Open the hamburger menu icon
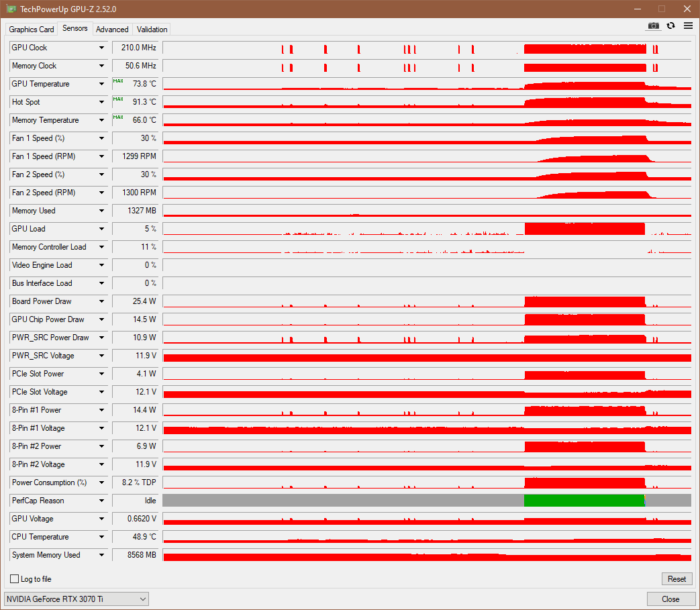The height and width of the screenshot is (610, 700). tap(688, 26)
